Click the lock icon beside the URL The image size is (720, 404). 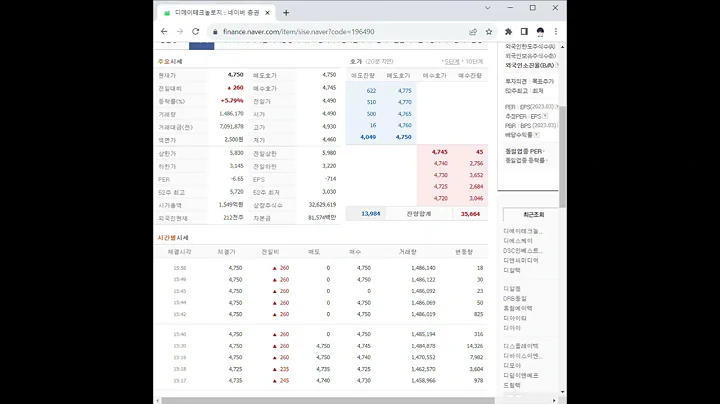(215, 32)
